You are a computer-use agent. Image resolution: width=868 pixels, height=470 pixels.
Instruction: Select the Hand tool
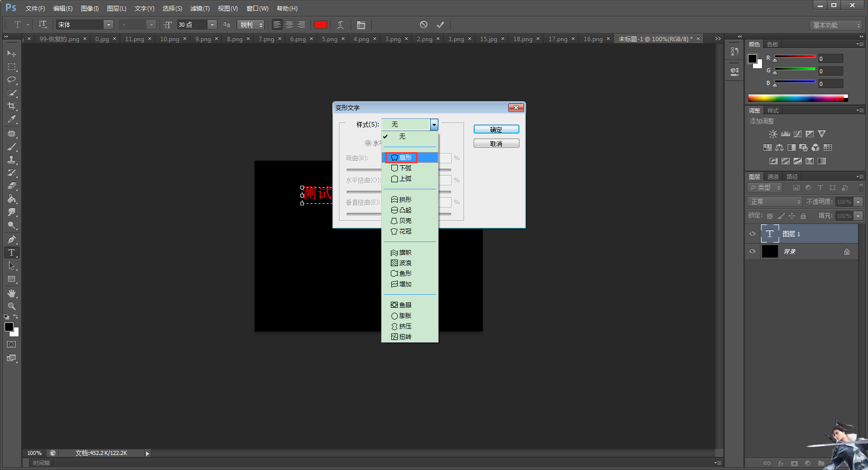tap(12, 293)
